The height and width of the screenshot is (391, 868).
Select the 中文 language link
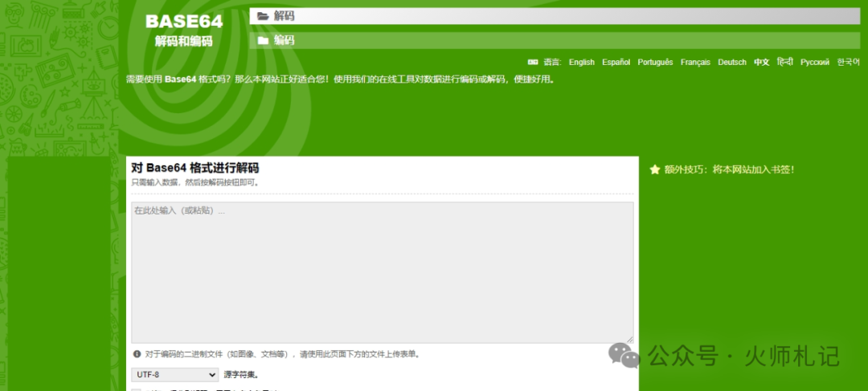coord(762,62)
